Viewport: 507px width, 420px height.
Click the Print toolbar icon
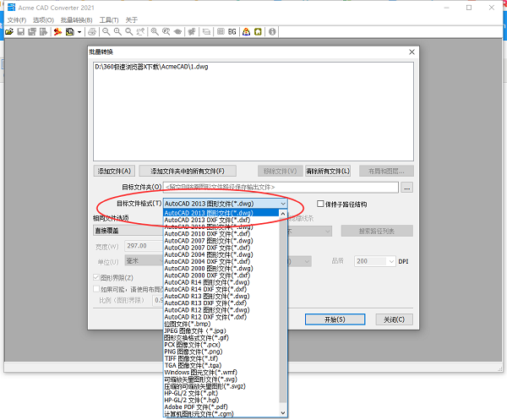(x=92, y=31)
